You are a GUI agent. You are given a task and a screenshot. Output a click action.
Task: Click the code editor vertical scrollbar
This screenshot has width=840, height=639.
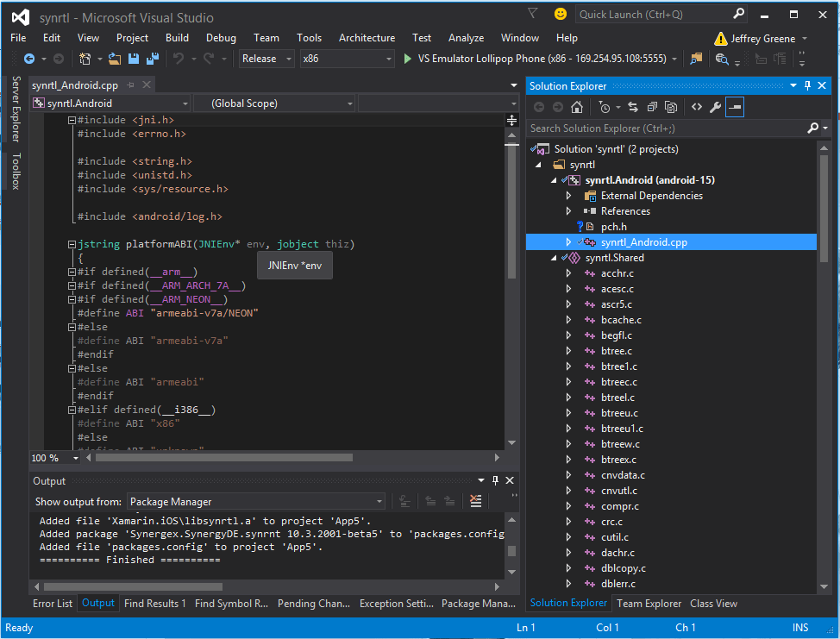point(511,216)
